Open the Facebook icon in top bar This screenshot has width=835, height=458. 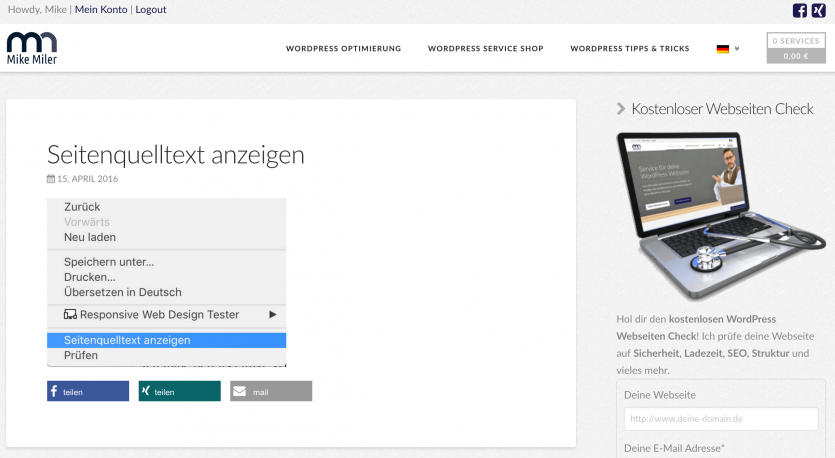click(x=799, y=10)
